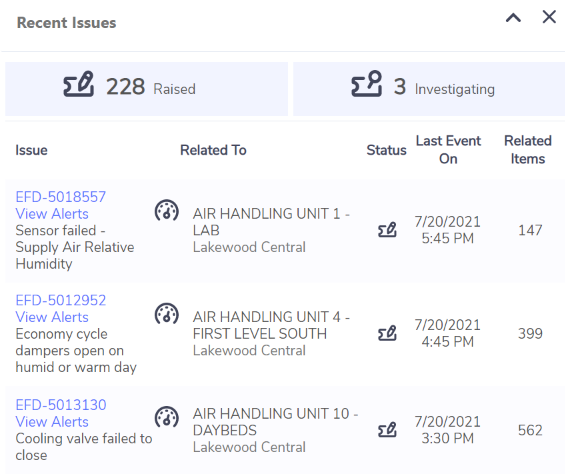This screenshot has width=565, height=474.
Task: Click raised status icon for EFD-5013130
Action: pos(387,430)
